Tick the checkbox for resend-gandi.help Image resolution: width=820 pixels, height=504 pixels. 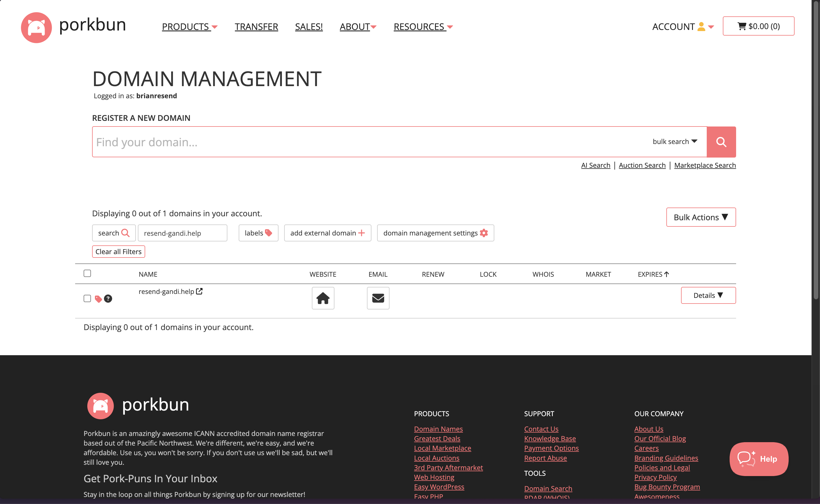(x=87, y=298)
